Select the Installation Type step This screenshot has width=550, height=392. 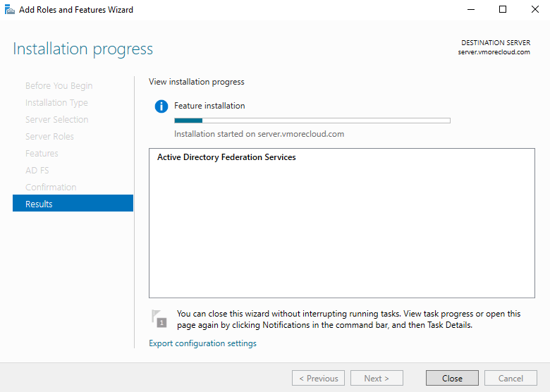tap(56, 103)
